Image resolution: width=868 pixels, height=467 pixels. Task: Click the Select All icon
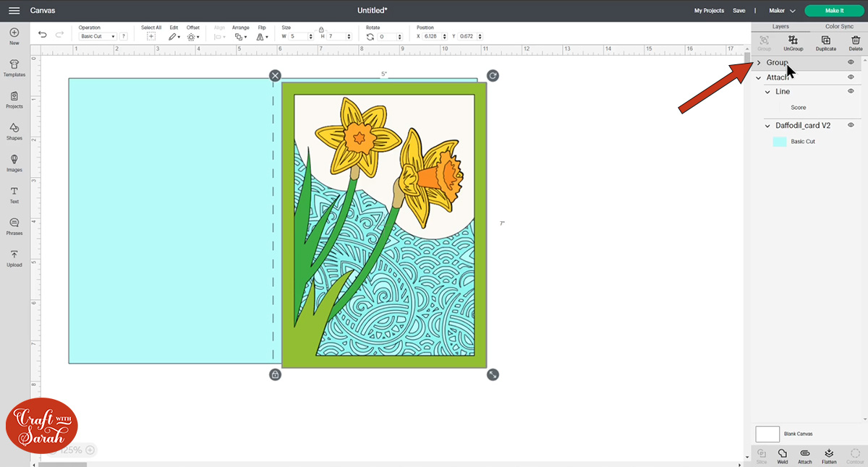coord(150,36)
